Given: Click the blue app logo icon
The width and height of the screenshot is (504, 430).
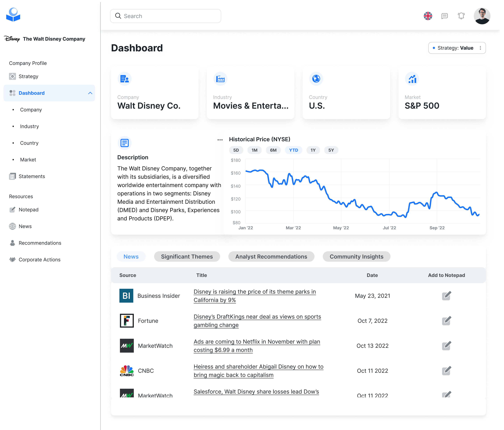Looking at the screenshot, I should tap(13, 15).
